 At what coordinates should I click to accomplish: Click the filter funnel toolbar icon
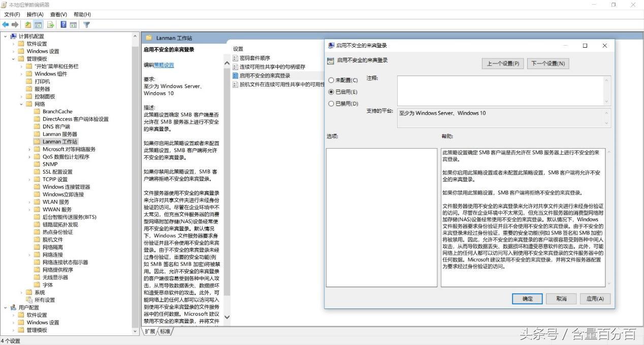(x=86, y=24)
